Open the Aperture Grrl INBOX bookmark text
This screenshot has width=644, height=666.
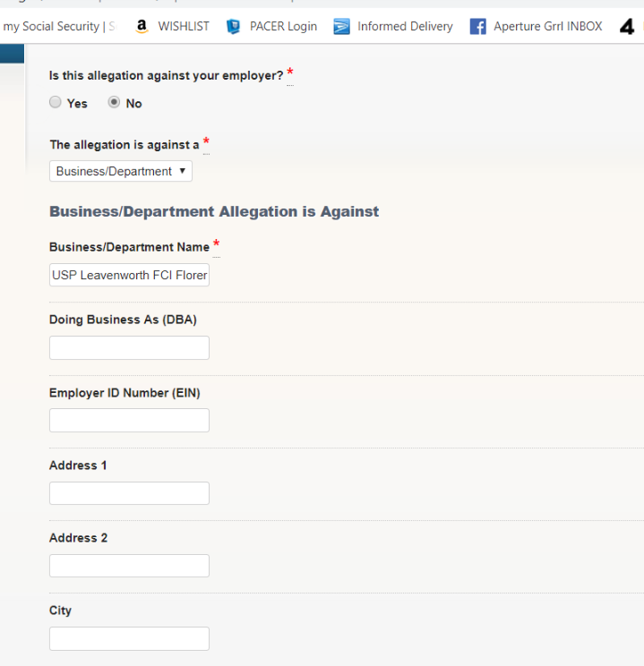(x=548, y=26)
